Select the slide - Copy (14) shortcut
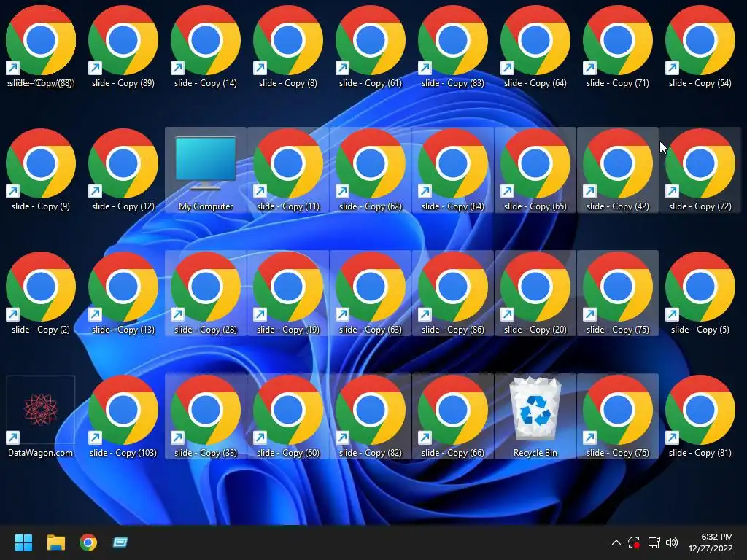The width and height of the screenshot is (747, 560). point(205,47)
